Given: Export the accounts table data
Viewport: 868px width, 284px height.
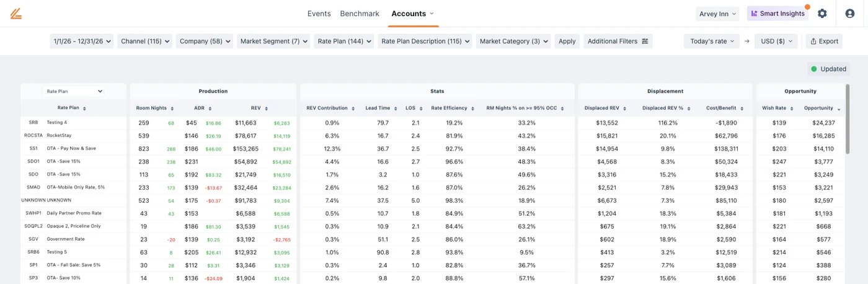Looking at the screenshot, I should 824,42.
